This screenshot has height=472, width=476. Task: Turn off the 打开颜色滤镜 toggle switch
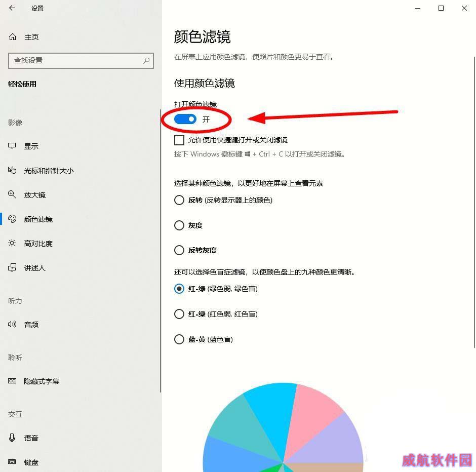[x=185, y=119]
